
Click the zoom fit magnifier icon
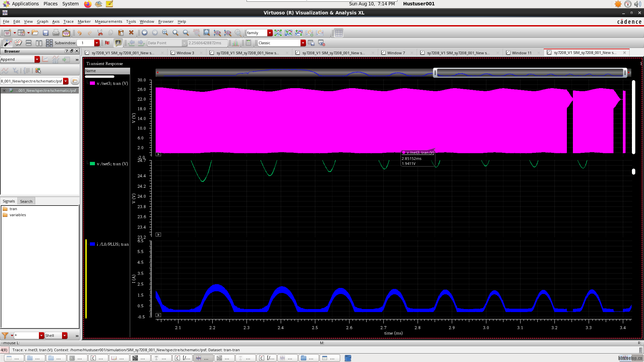click(x=165, y=33)
